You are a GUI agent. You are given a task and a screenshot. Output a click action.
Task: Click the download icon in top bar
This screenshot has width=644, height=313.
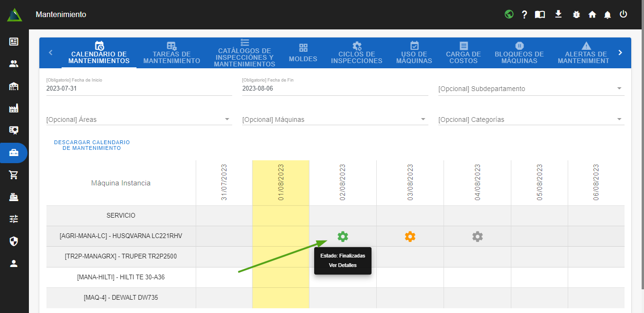558,14
